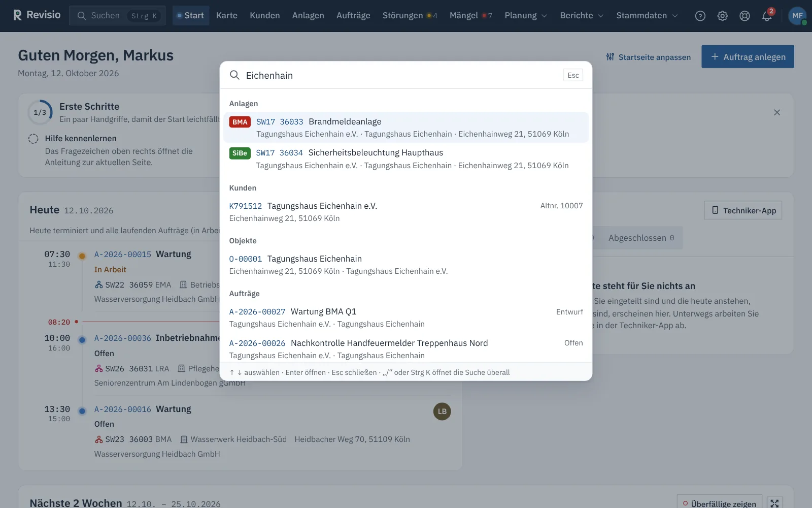This screenshot has height=508, width=812.
Task: Open Mängel with 7 badge
Action: [471, 16]
